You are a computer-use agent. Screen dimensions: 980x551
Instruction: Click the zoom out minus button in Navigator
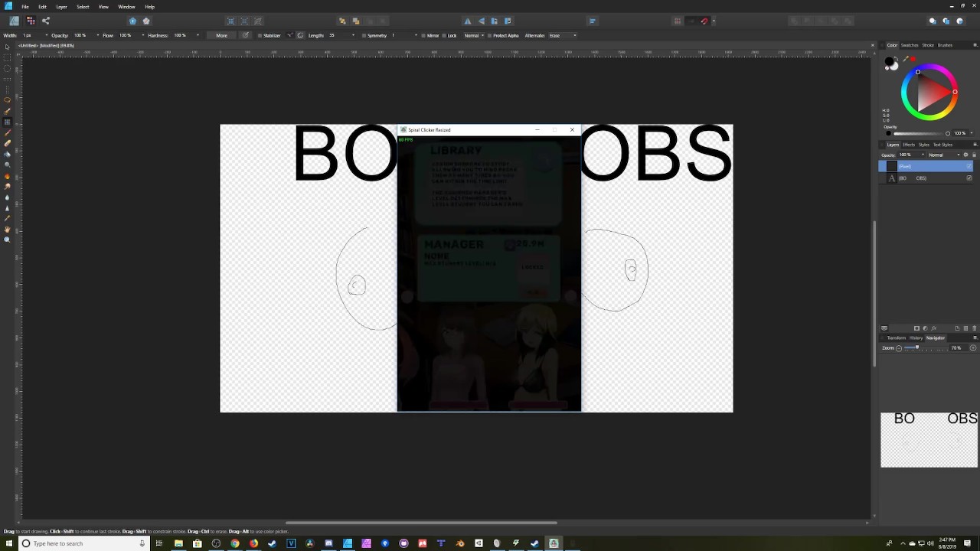(x=899, y=348)
